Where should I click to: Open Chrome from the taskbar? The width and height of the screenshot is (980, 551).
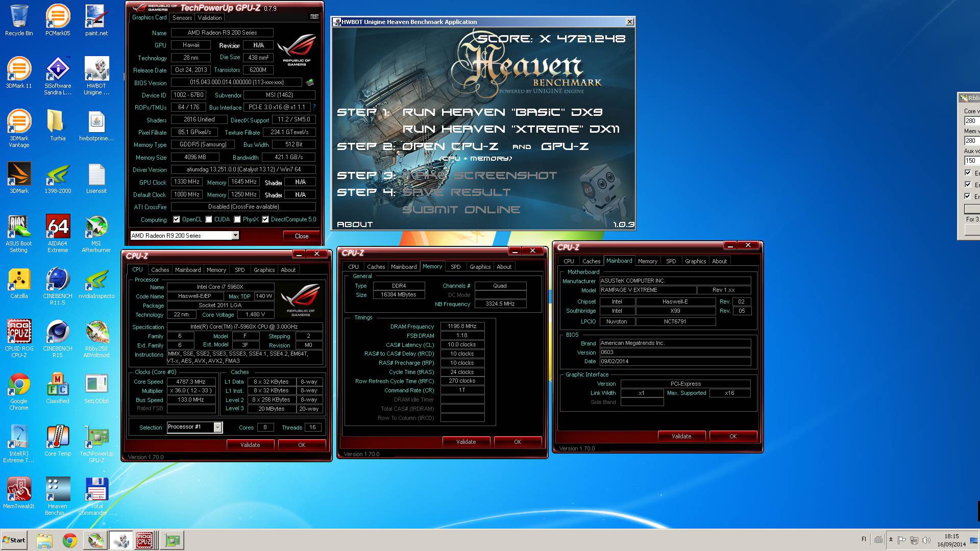point(70,540)
